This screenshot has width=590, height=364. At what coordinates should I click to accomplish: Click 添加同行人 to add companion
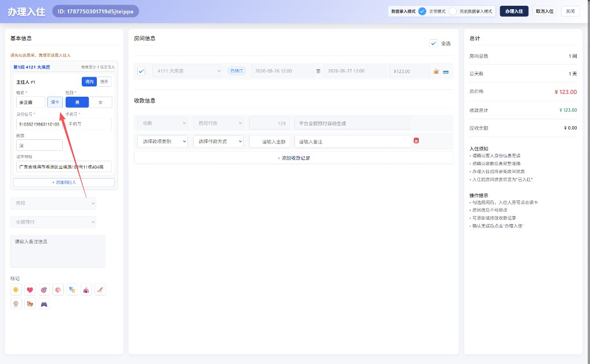(x=64, y=183)
